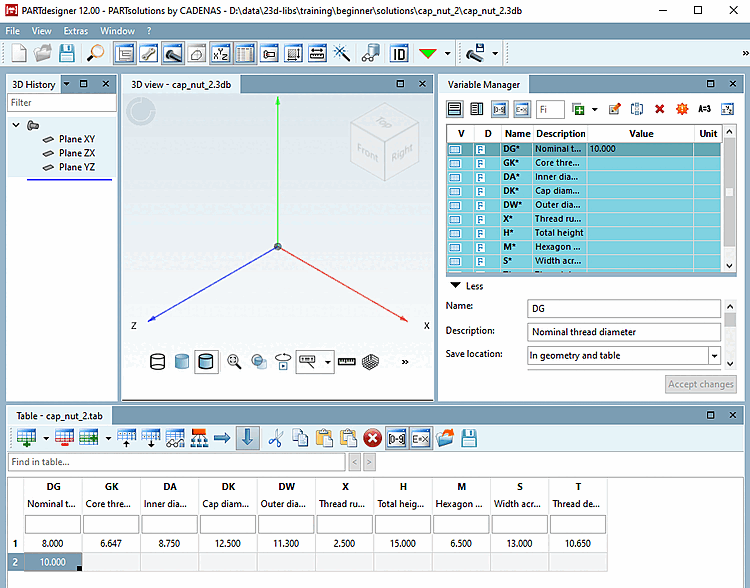This screenshot has width=750, height=588.
Task: Open the Save location dropdown
Action: click(x=714, y=355)
